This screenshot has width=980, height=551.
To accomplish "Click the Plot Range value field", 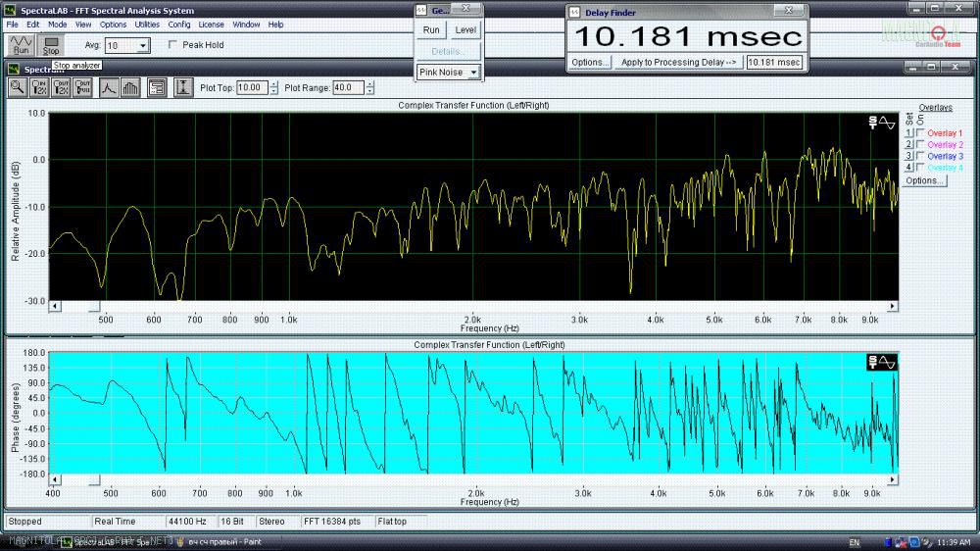I will click(x=348, y=87).
